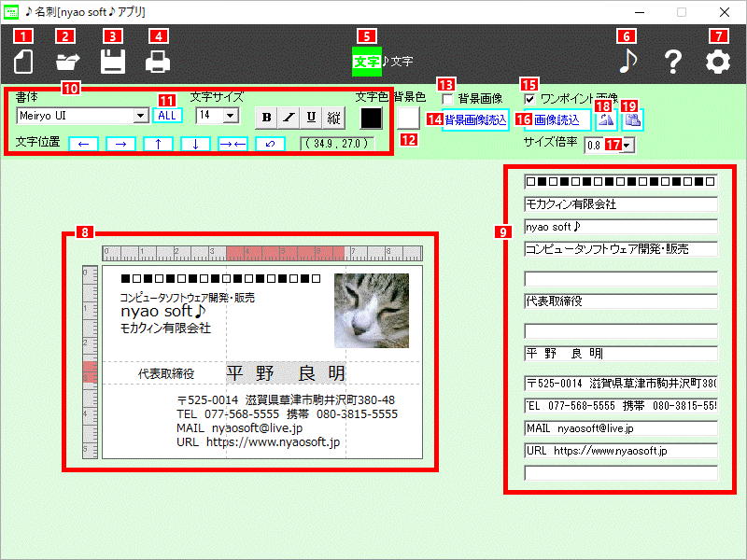Edit the 平 野 良 明 name field
The image size is (747, 560).
(x=621, y=354)
